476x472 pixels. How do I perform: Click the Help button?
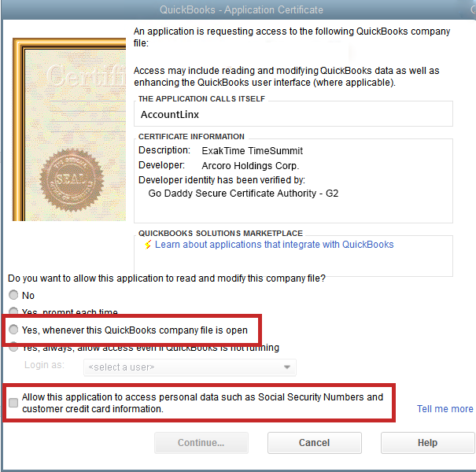pyautogui.click(x=427, y=443)
